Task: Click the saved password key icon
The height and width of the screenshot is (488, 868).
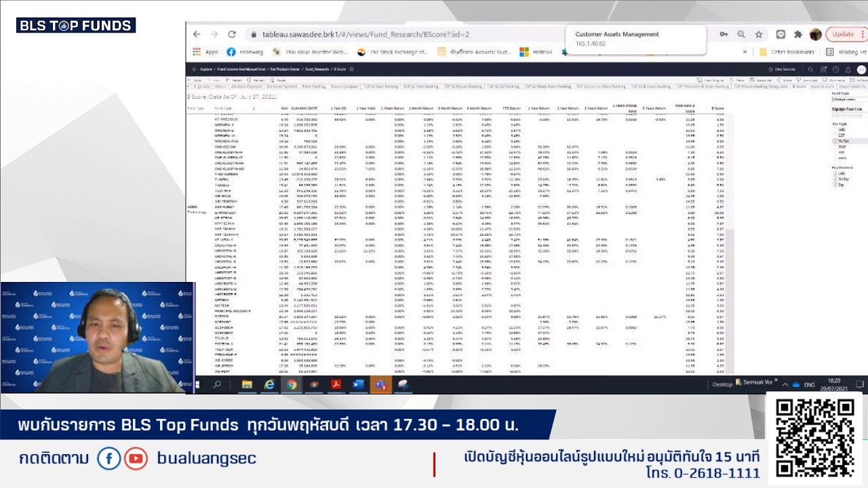Action: (x=724, y=34)
